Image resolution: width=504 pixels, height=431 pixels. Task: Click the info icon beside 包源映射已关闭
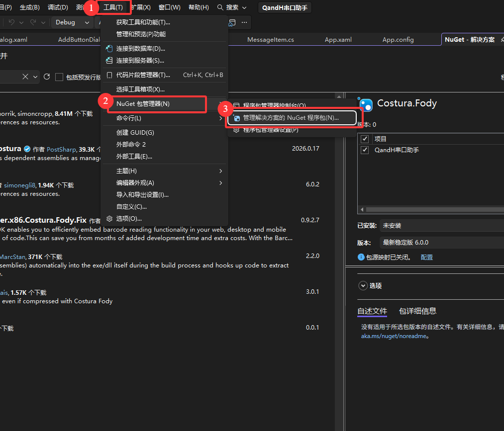point(361,257)
